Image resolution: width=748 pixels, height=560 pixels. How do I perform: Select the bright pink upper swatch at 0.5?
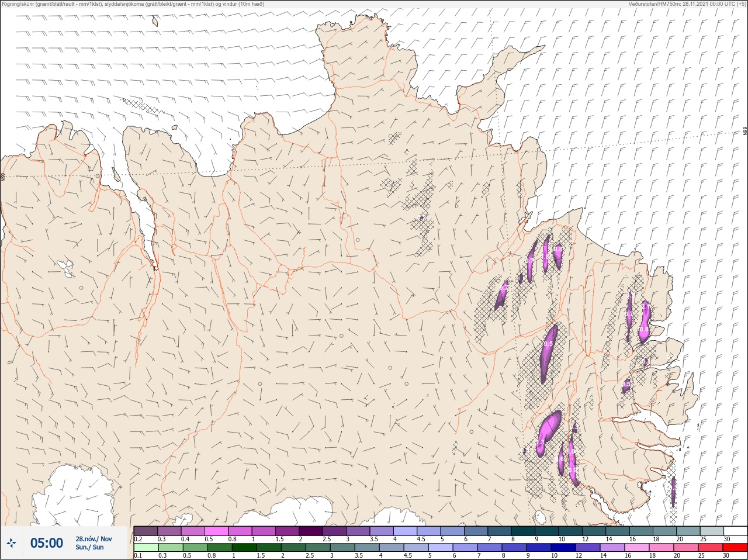(x=216, y=531)
